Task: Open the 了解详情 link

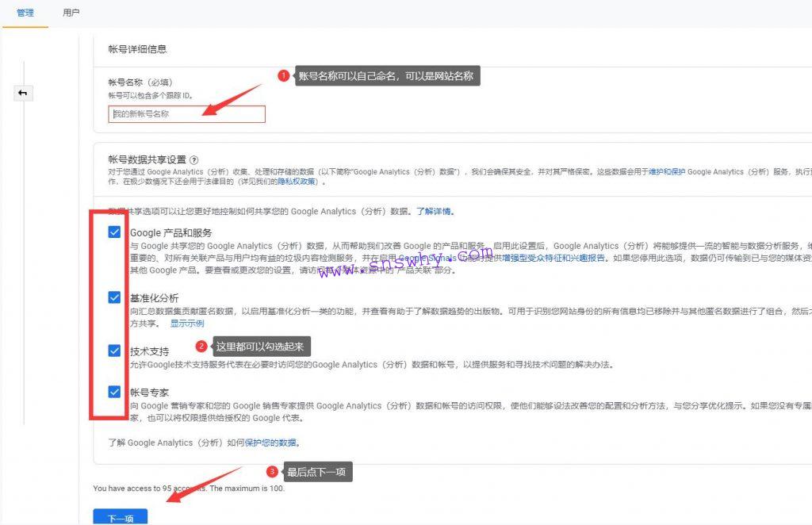Action: (x=435, y=211)
